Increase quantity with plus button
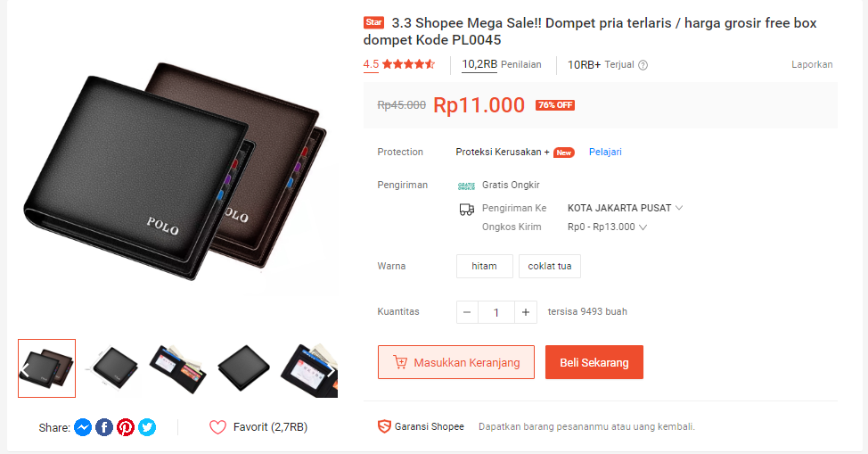The height and width of the screenshot is (454, 868). [525, 312]
